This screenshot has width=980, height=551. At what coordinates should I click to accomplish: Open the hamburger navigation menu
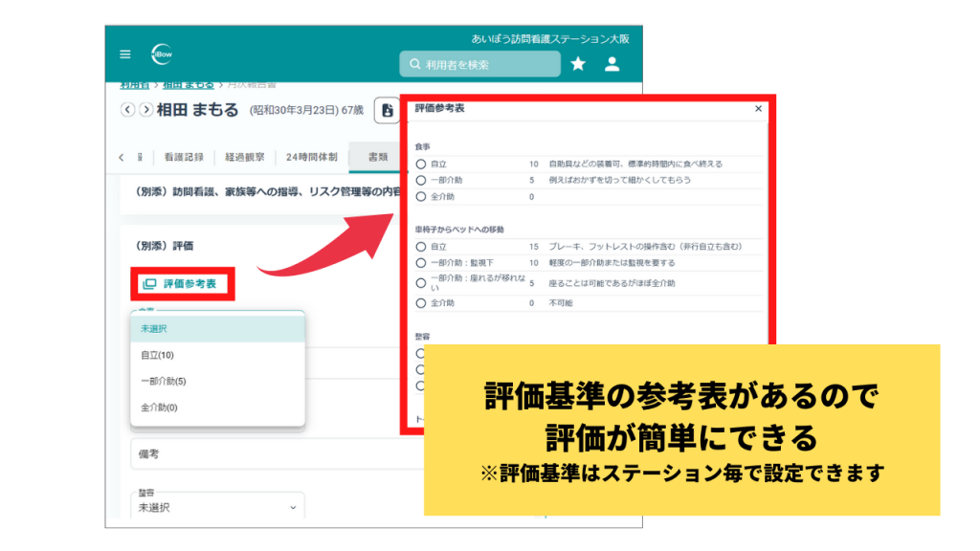click(x=124, y=55)
